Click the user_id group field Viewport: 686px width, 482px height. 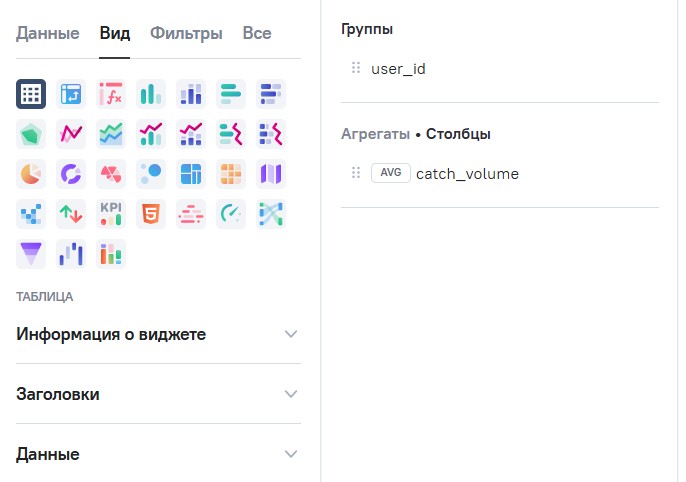[x=398, y=68]
